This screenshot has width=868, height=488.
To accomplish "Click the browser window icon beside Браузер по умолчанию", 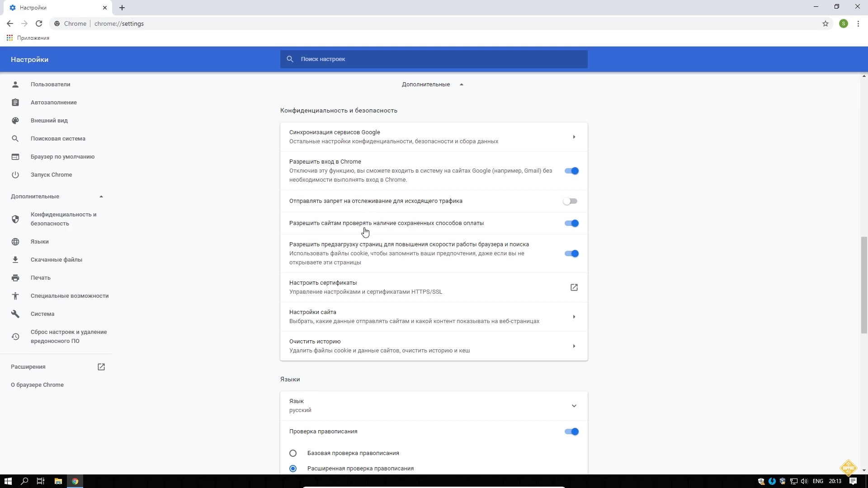I will pyautogui.click(x=15, y=157).
